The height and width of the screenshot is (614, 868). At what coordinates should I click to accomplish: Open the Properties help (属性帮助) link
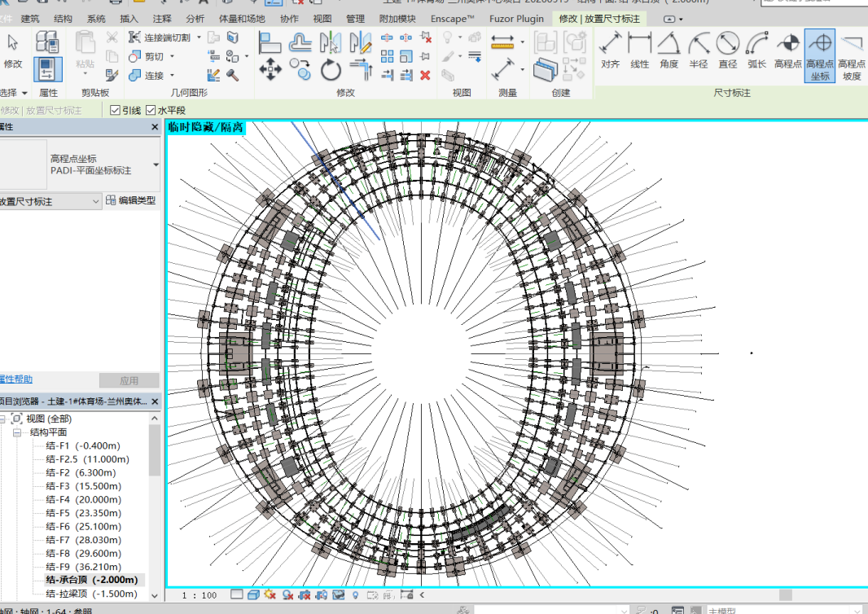pyautogui.click(x=16, y=379)
